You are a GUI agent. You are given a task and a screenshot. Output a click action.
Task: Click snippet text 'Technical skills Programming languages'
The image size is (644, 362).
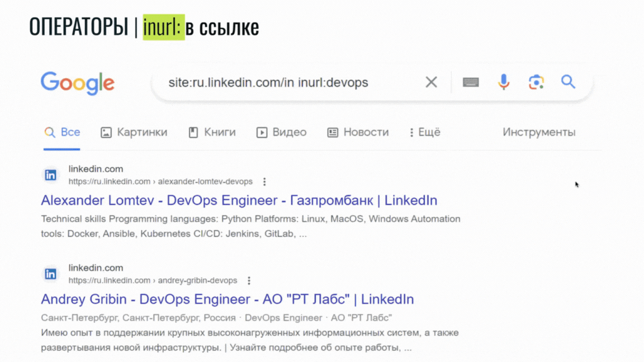pyautogui.click(x=130, y=219)
